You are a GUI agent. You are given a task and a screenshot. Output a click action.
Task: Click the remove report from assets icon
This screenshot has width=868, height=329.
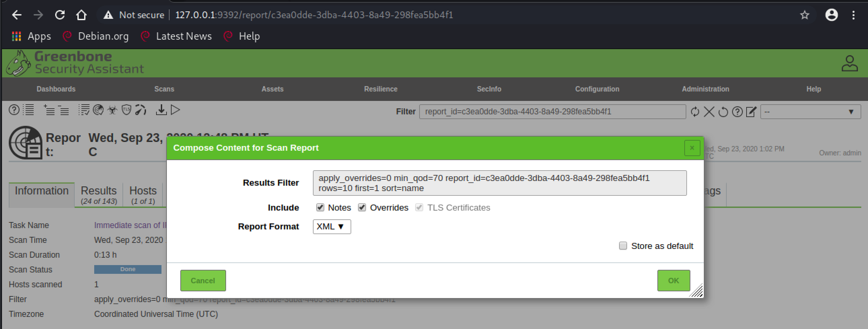(63, 110)
